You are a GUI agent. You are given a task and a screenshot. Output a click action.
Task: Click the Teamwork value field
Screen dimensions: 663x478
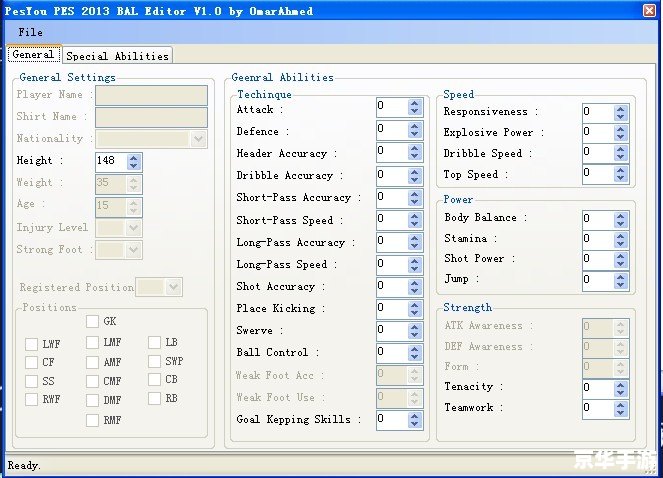[598, 409]
